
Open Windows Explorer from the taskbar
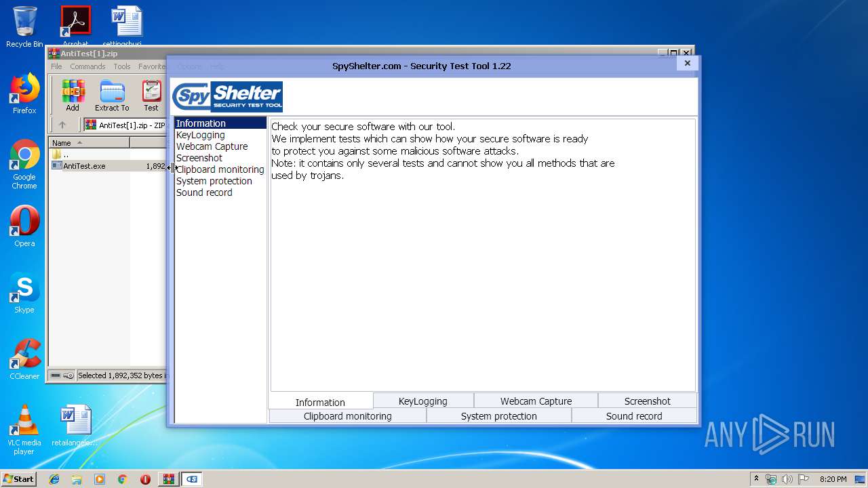tap(77, 479)
